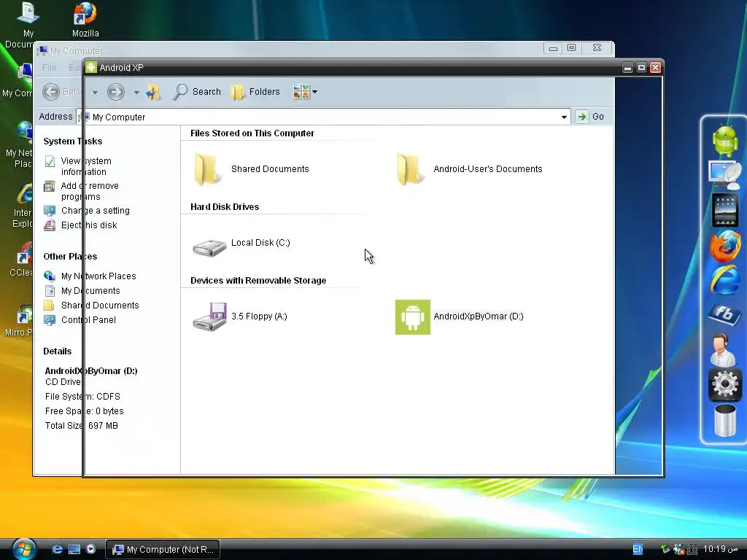Click Show Desktop quick launch icon
Screen dimensions: 747x560
tap(74, 550)
